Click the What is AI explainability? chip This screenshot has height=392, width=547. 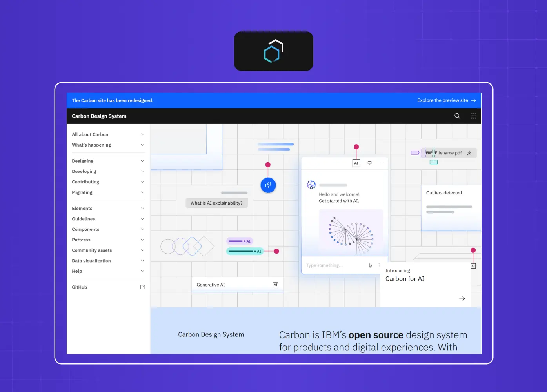216,203
